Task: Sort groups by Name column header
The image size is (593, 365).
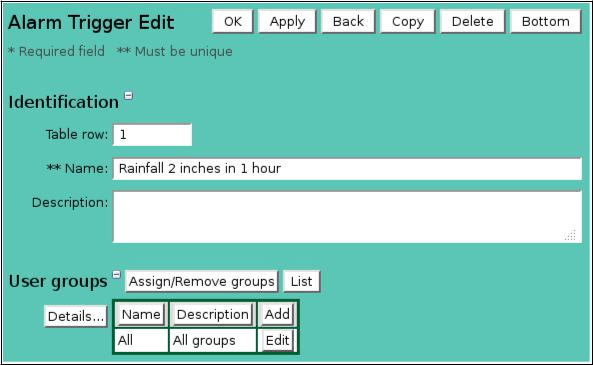Action: [x=141, y=314]
